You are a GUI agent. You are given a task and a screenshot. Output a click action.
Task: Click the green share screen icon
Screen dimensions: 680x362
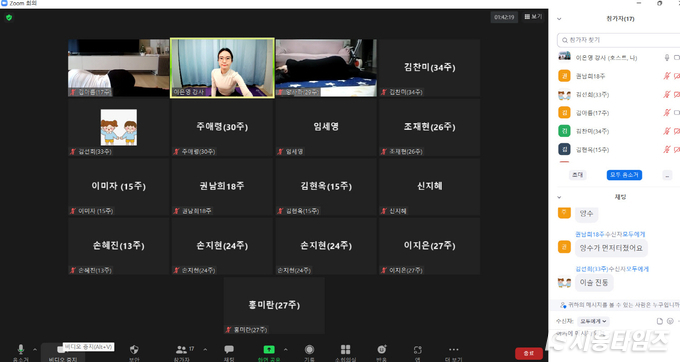point(269,349)
